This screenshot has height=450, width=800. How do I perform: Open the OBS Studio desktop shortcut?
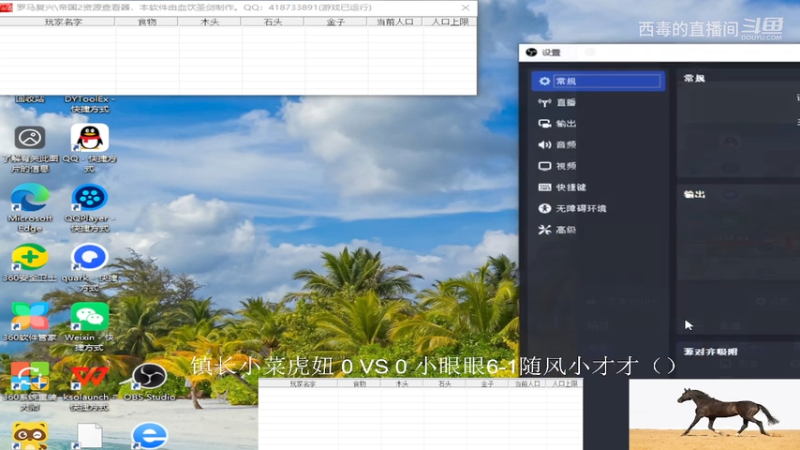(x=149, y=381)
